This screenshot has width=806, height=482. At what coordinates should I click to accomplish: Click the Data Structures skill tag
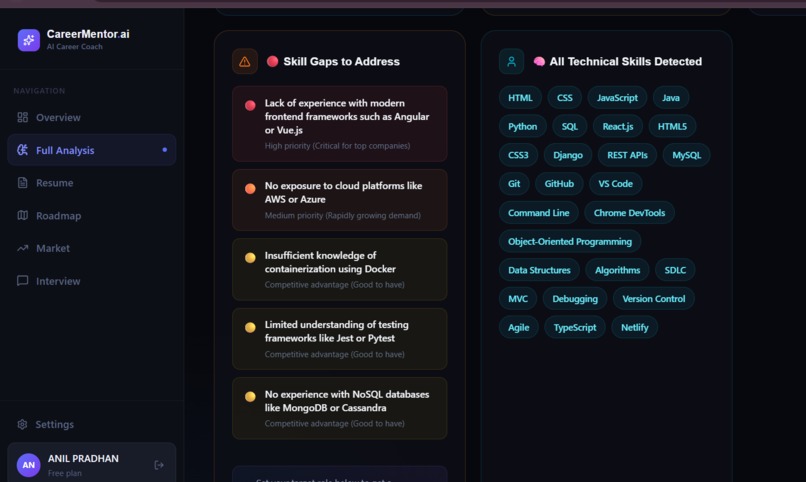539,270
